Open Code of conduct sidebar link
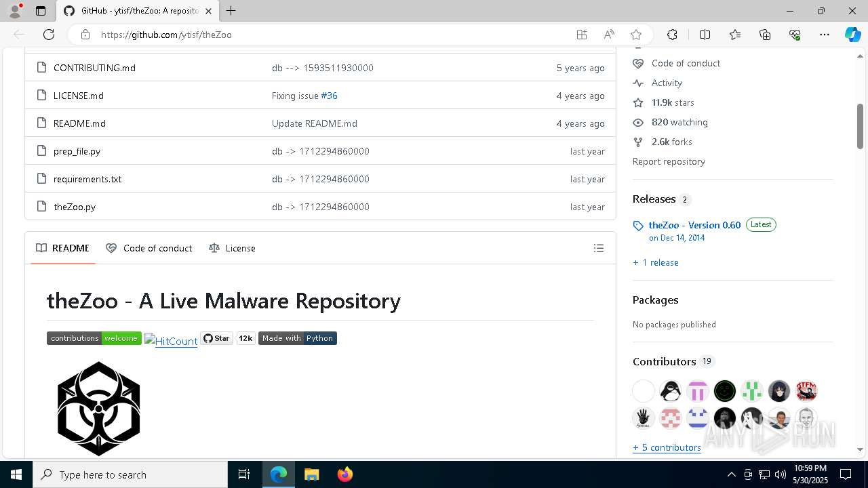Viewport: 868px width, 488px height. pyautogui.click(x=686, y=63)
